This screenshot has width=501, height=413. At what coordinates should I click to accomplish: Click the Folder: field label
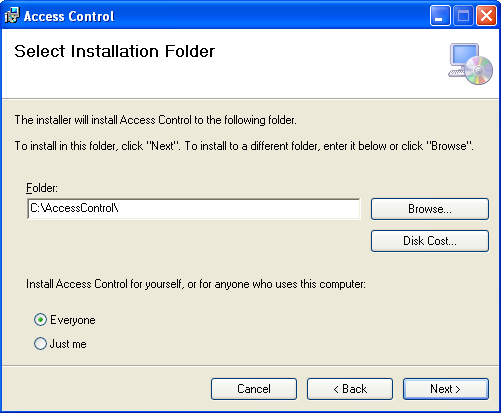42,188
